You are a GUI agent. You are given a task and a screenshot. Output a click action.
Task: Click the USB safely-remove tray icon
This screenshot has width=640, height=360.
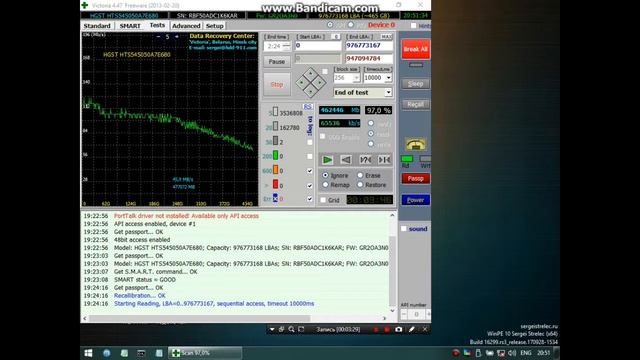pos(478,353)
